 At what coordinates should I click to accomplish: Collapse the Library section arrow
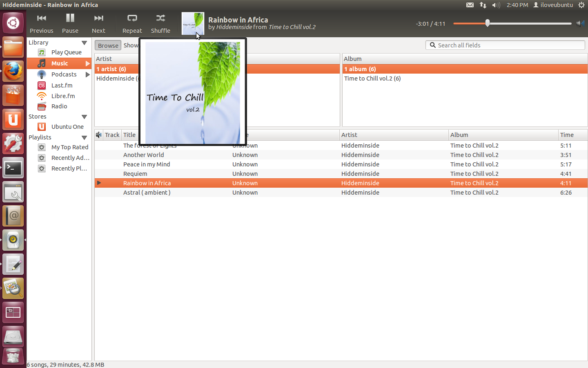85,43
